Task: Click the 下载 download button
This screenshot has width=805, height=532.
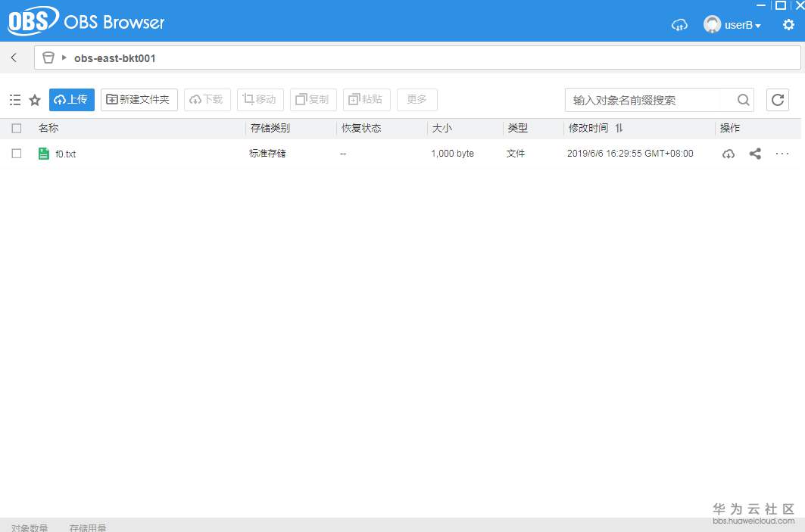Action: pyautogui.click(x=207, y=100)
